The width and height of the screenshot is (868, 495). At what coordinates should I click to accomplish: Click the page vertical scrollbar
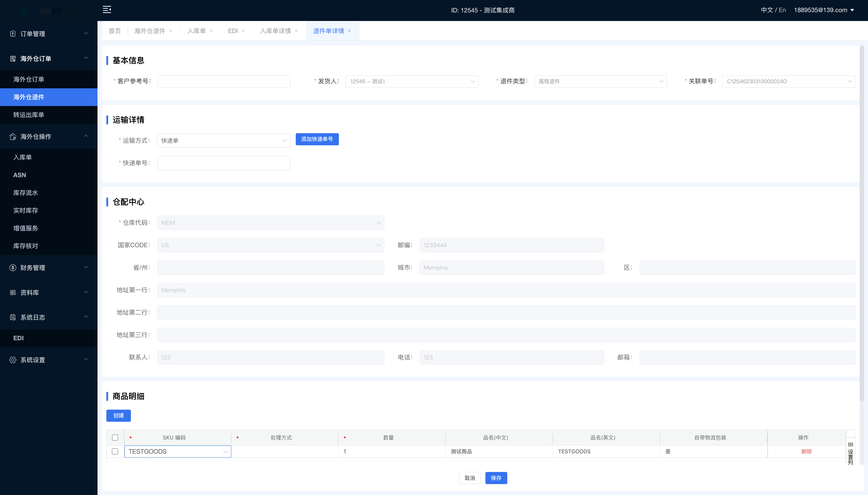coord(862,224)
